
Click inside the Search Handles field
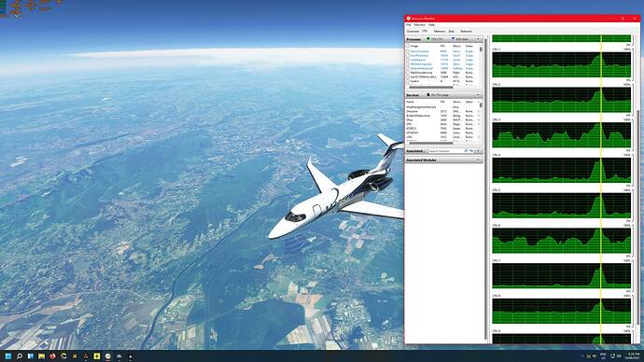point(445,151)
